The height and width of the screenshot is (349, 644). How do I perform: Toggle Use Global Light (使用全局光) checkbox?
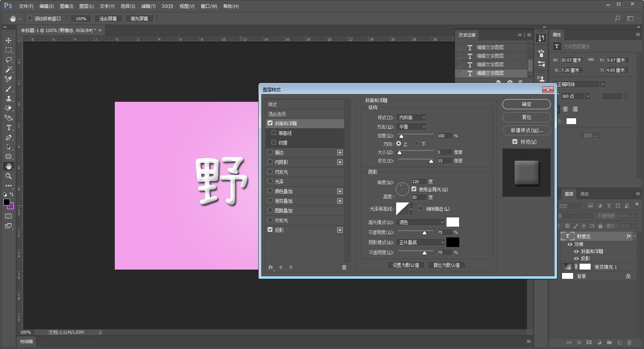click(414, 189)
